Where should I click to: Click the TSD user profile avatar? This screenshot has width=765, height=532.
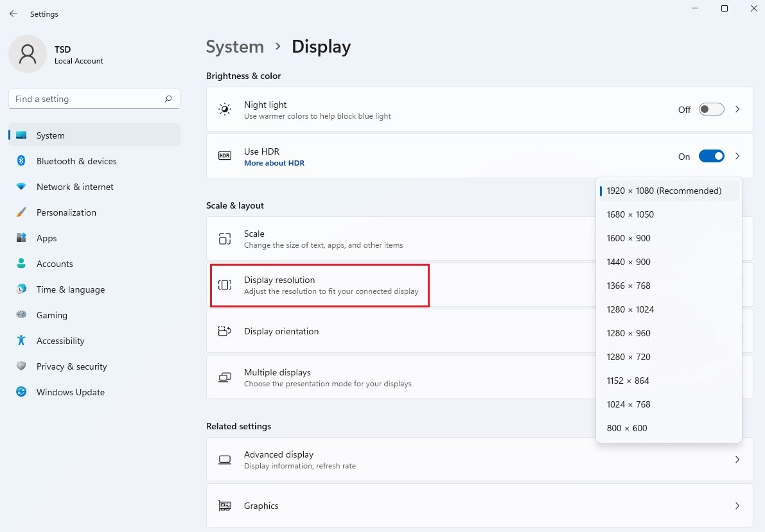pos(28,54)
